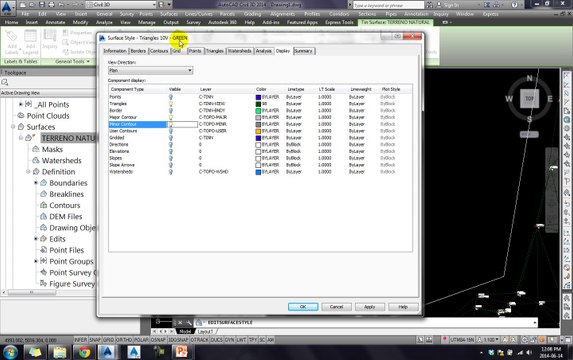Click the Add Labels ribbon icon

[x=12, y=42]
